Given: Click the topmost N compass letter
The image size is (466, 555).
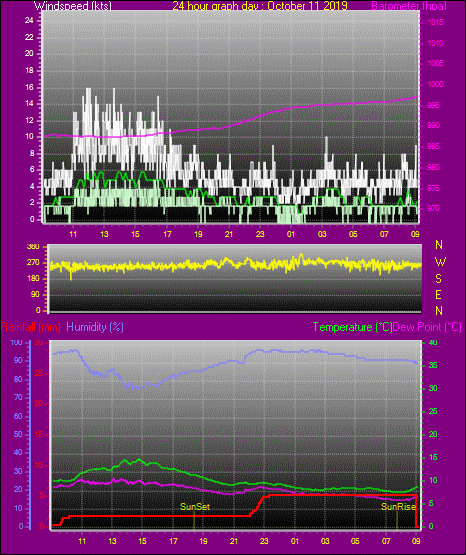Looking at the screenshot, I should (x=439, y=245).
